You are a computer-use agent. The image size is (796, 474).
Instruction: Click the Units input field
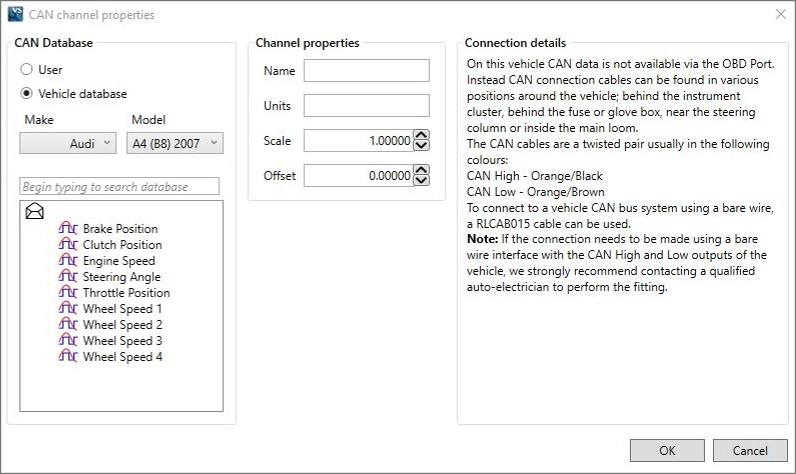367,106
